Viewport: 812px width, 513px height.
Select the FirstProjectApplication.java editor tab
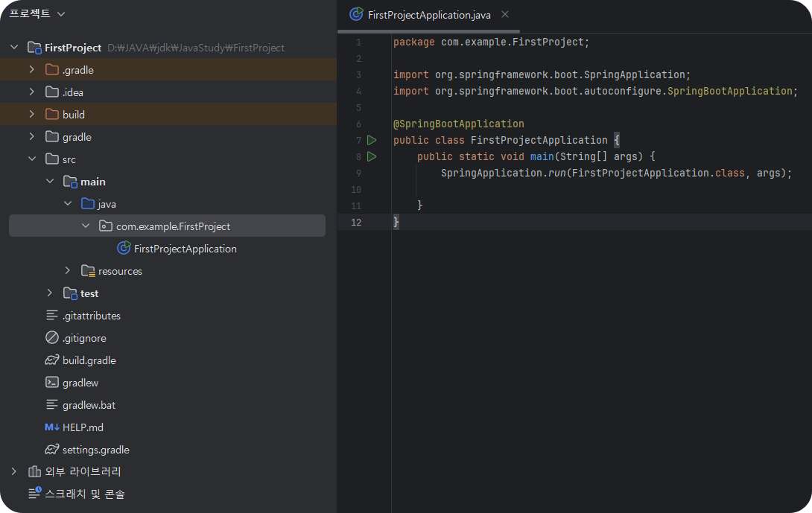(x=429, y=15)
